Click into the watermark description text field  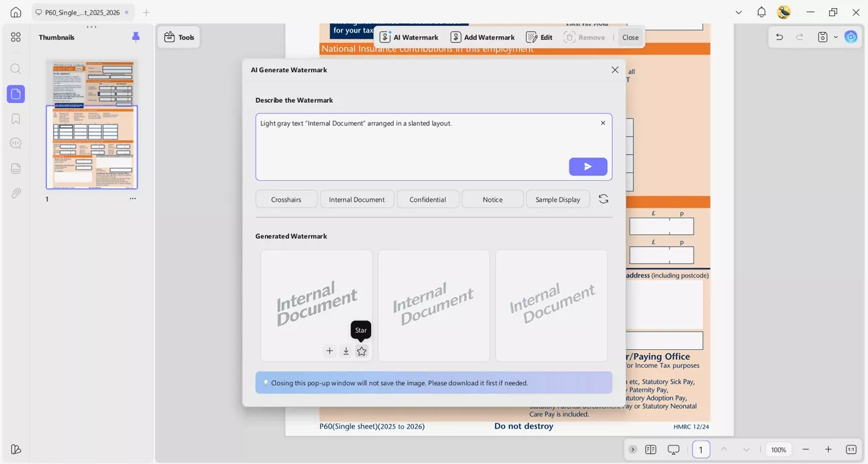[x=433, y=147]
